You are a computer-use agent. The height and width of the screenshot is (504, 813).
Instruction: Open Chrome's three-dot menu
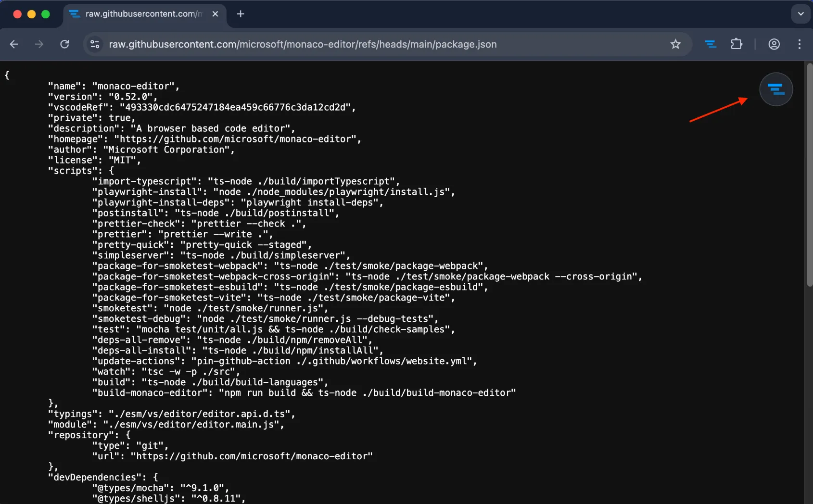(800, 44)
